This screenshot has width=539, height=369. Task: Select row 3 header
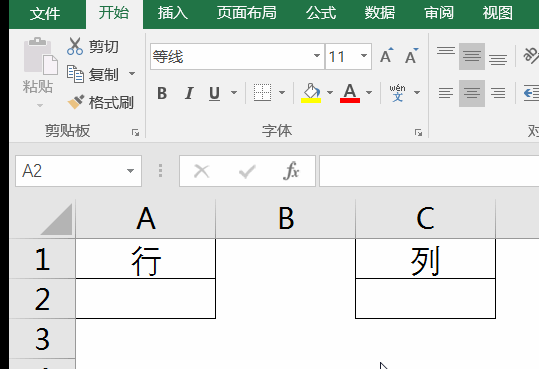coord(43,339)
